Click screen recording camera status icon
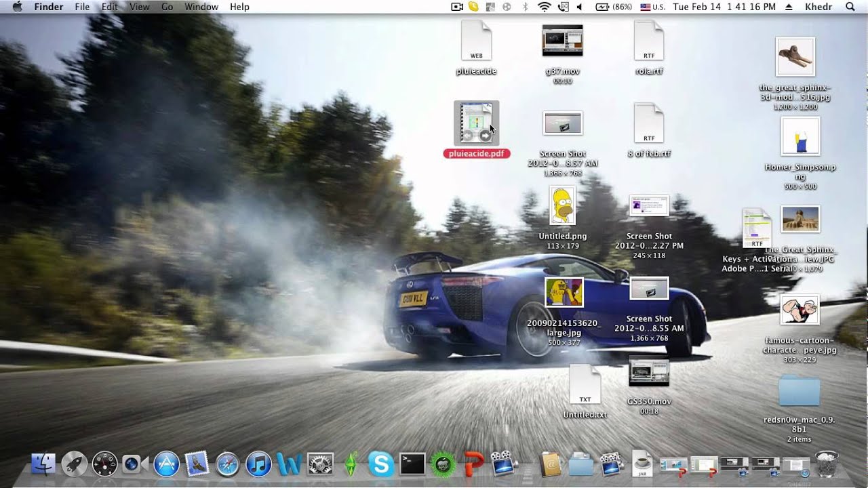 tap(457, 7)
